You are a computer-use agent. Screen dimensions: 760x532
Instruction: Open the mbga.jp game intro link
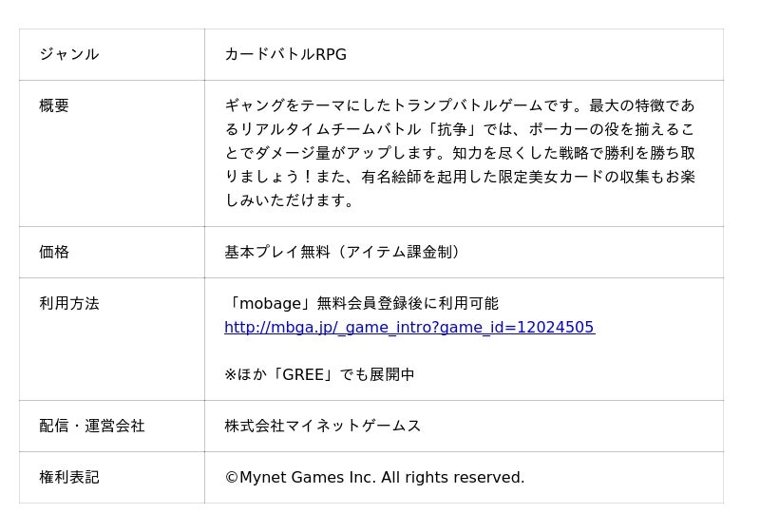point(408,328)
